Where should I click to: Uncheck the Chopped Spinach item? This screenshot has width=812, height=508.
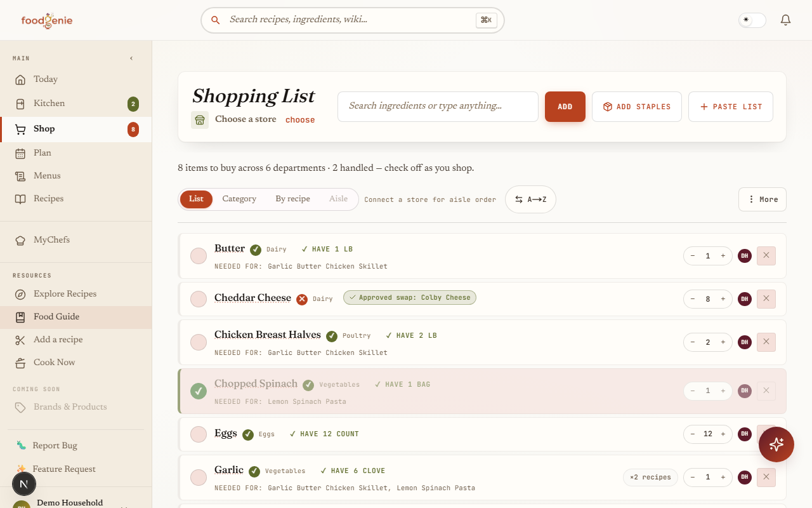199,391
